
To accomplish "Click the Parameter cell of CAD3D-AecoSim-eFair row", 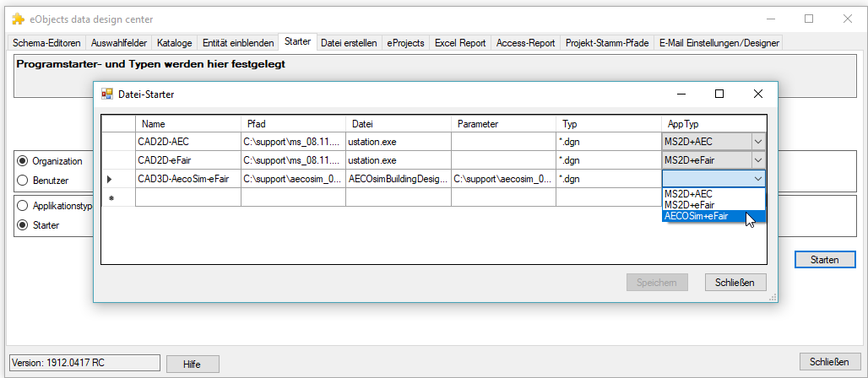I will [x=504, y=179].
